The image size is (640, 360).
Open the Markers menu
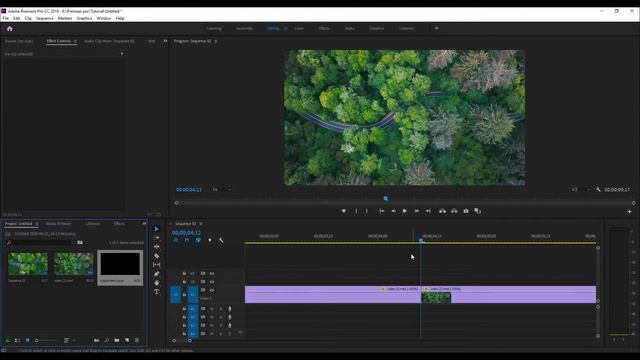[64, 18]
